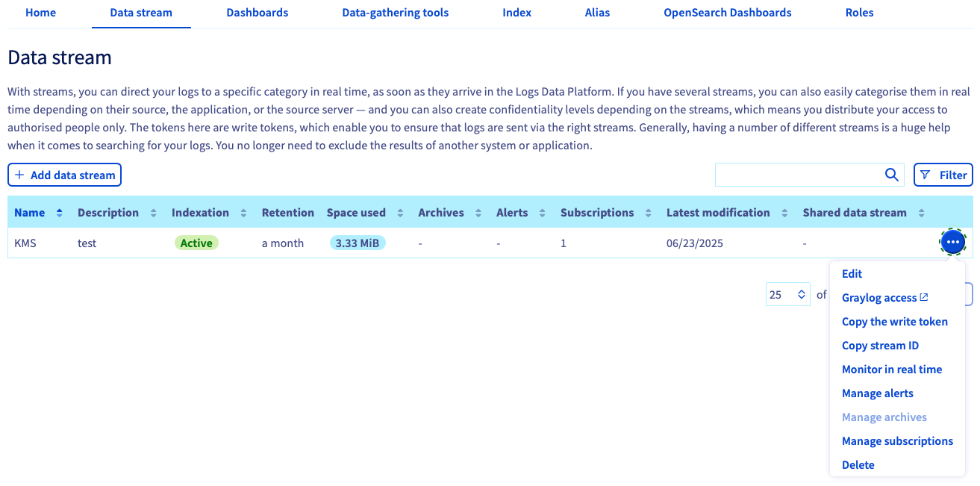The width and height of the screenshot is (980, 486).
Task: Select the OpenSearch Dashboards tab
Action: [727, 13]
